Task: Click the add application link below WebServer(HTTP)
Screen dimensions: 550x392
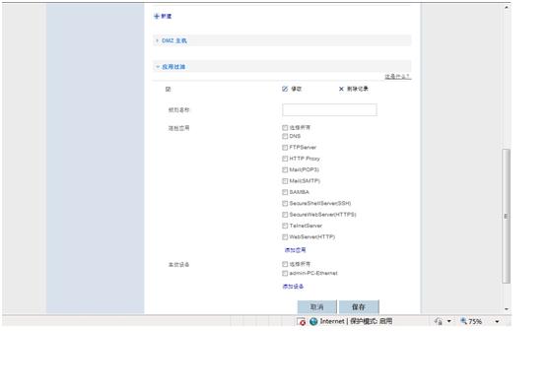Action: click(296, 250)
